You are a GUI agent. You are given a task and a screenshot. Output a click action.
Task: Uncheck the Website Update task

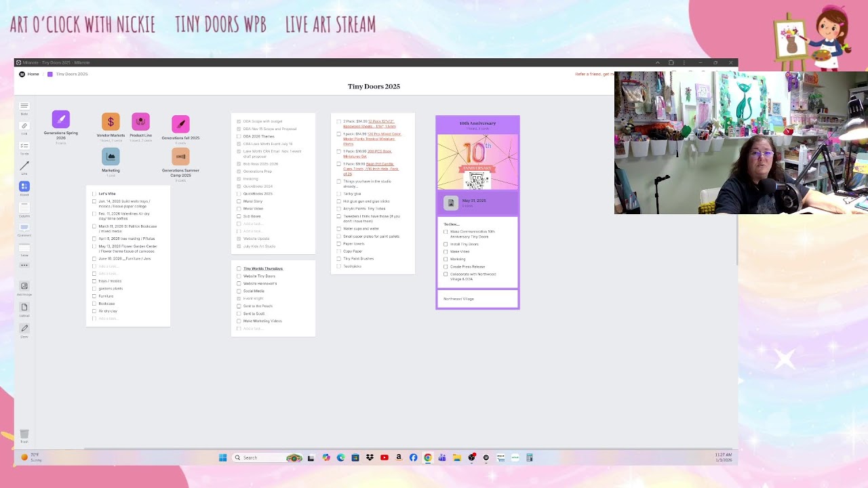(239, 239)
